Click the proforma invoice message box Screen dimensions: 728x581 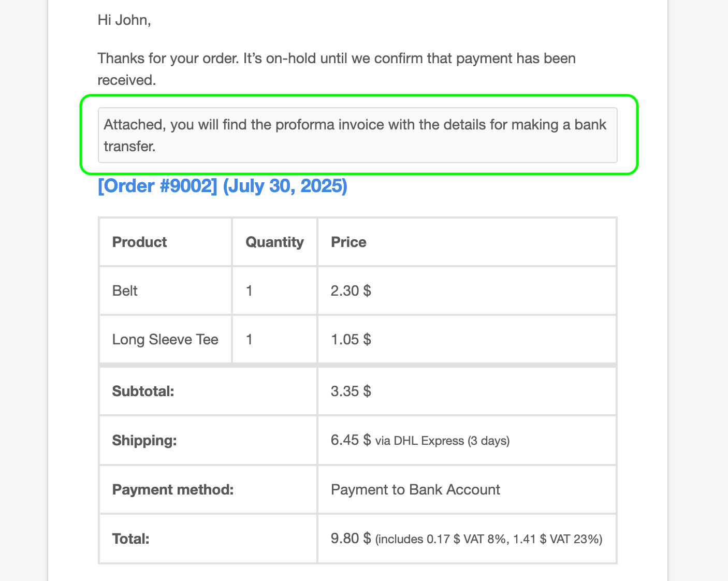click(357, 135)
